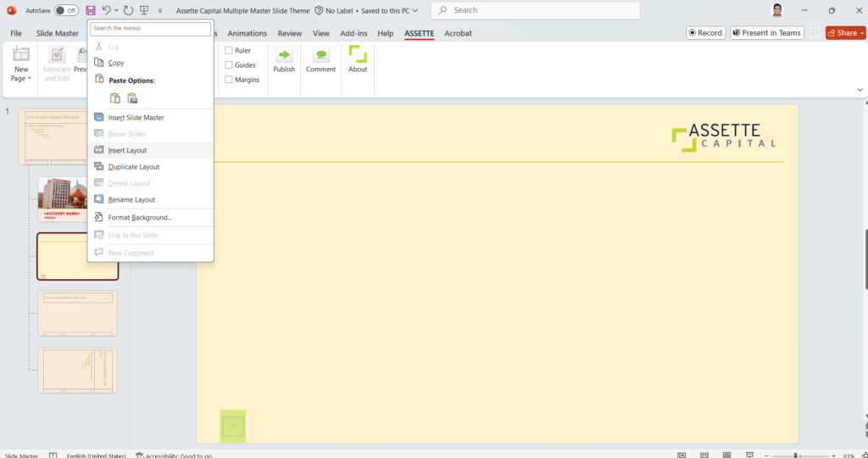Choose Insert Layout from context menu
Screen dimensions: 868x458
(x=151, y=151)
